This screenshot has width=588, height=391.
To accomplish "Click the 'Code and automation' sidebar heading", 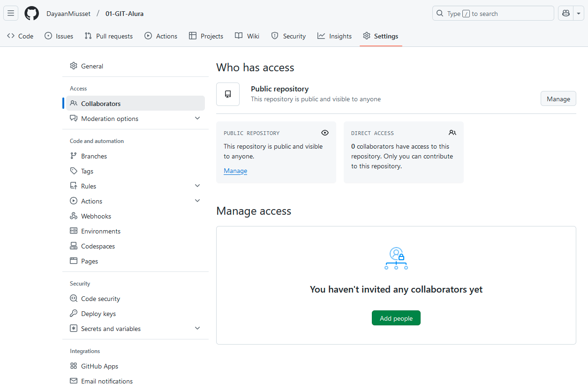I will pos(97,141).
